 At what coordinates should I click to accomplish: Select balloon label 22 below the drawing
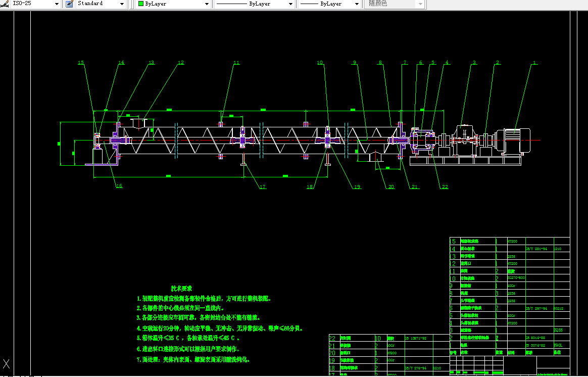click(x=445, y=187)
